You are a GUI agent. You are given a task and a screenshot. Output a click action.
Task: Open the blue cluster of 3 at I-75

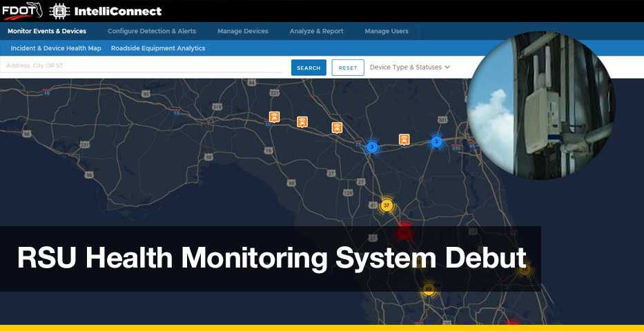[371, 147]
